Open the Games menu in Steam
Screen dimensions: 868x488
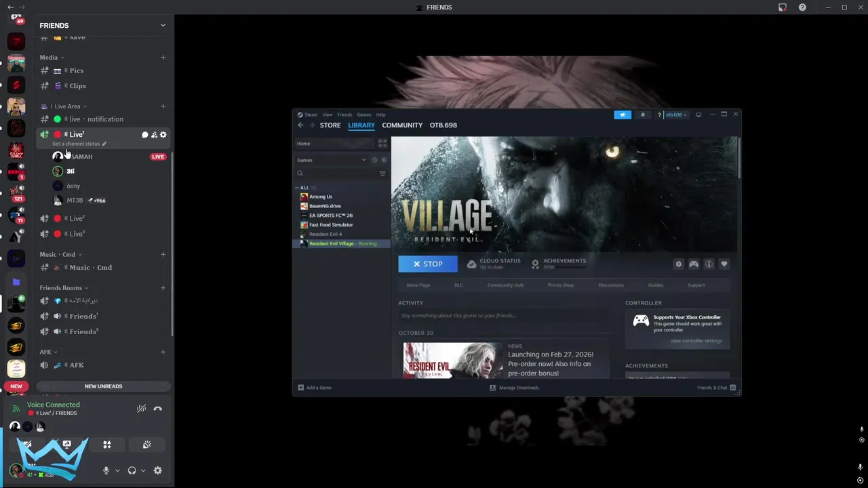point(364,115)
